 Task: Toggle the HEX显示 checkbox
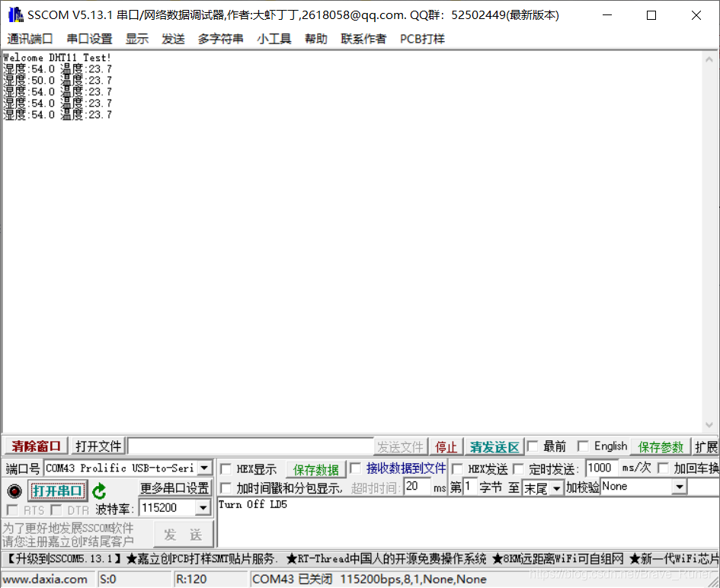[x=226, y=468]
